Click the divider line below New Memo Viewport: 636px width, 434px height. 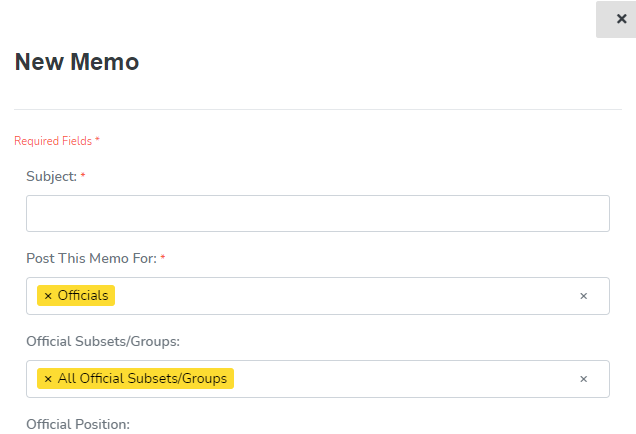317,109
